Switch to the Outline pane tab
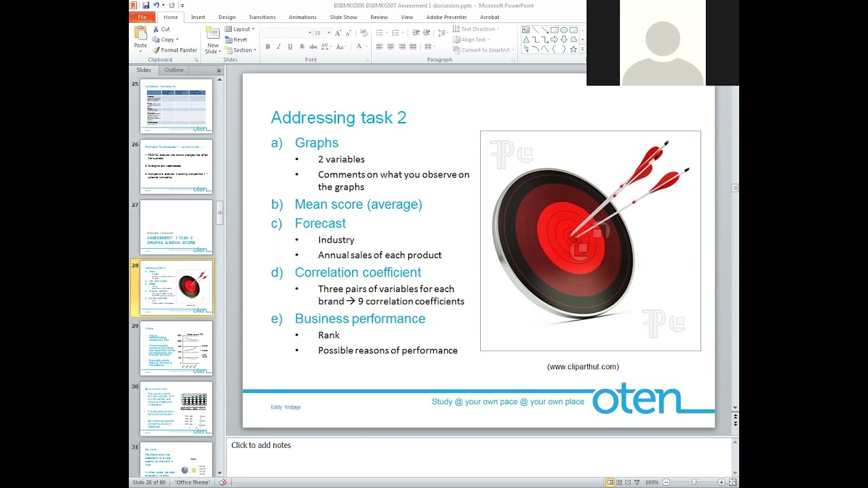Image resolution: width=868 pixels, height=488 pixels. (x=174, y=70)
